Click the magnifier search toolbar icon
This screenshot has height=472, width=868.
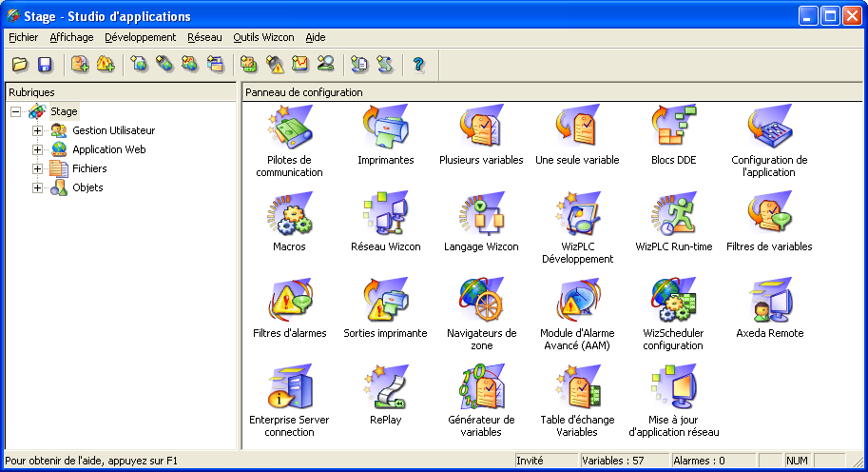click(x=325, y=65)
